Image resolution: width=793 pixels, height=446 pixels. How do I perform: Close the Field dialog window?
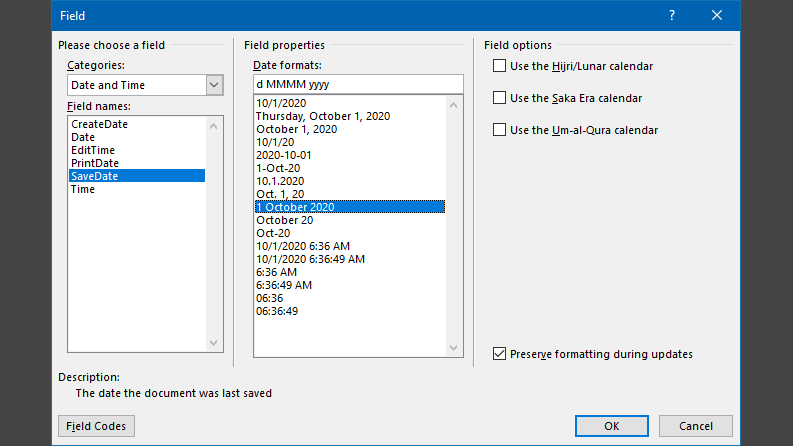pyautogui.click(x=717, y=15)
